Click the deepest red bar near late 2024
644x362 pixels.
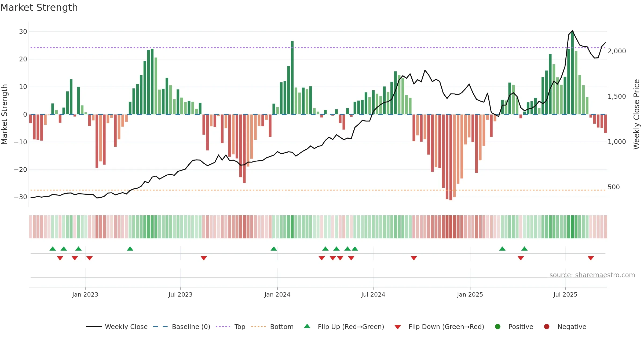tap(451, 157)
